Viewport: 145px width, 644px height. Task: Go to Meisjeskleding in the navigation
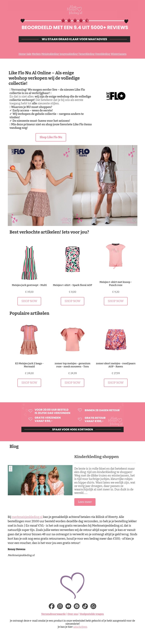click(x=50, y=54)
